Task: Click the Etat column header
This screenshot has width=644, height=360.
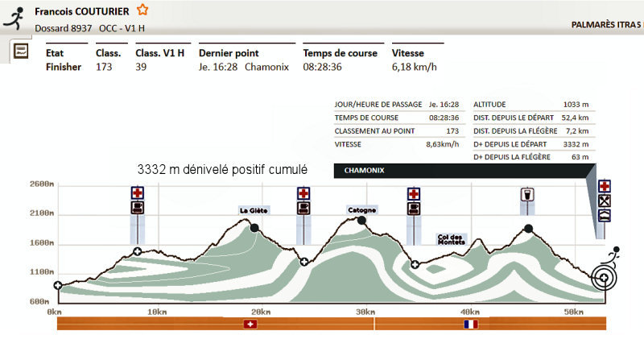Action: (x=55, y=53)
